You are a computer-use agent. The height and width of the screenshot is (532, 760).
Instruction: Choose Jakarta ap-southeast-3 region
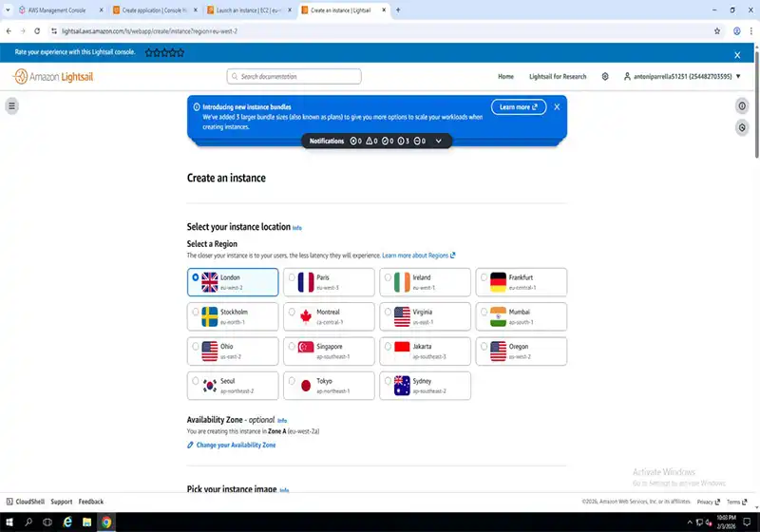tap(425, 351)
